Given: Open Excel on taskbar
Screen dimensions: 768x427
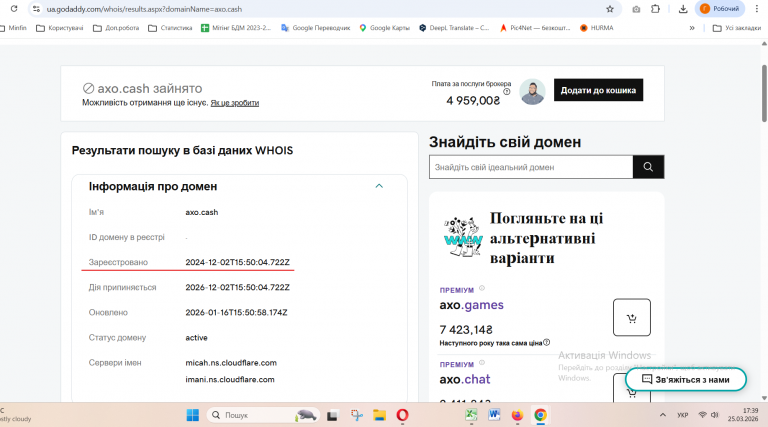Looking at the screenshot, I should (x=471, y=415).
